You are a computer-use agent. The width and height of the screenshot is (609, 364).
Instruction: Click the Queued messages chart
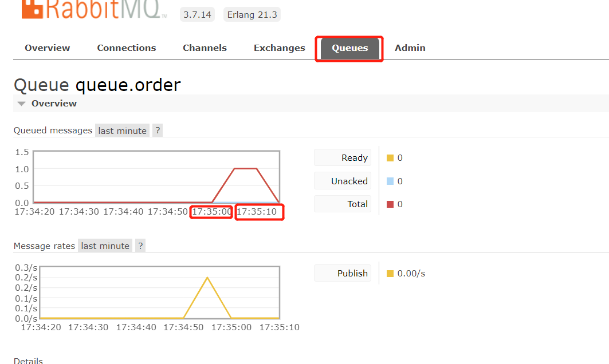coord(156,177)
